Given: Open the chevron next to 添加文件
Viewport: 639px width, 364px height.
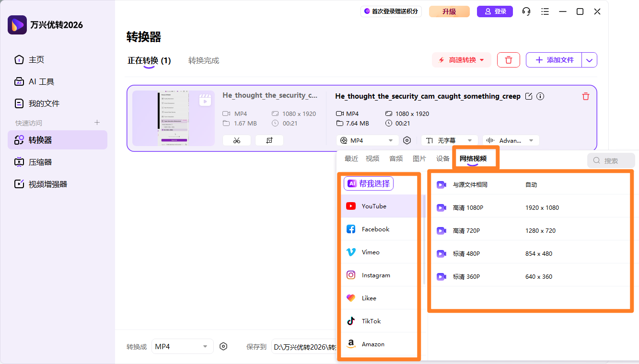Looking at the screenshot, I should point(589,59).
